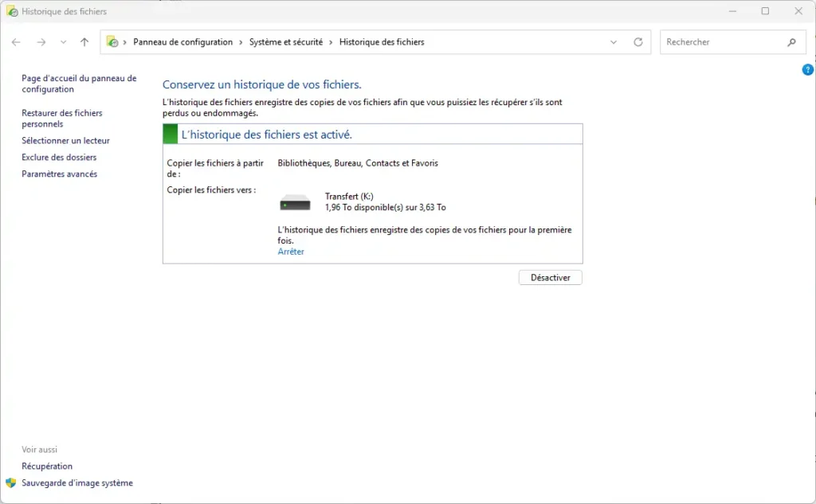
Task: Click the Transfert (K:) drive icon
Action: [x=295, y=202]
